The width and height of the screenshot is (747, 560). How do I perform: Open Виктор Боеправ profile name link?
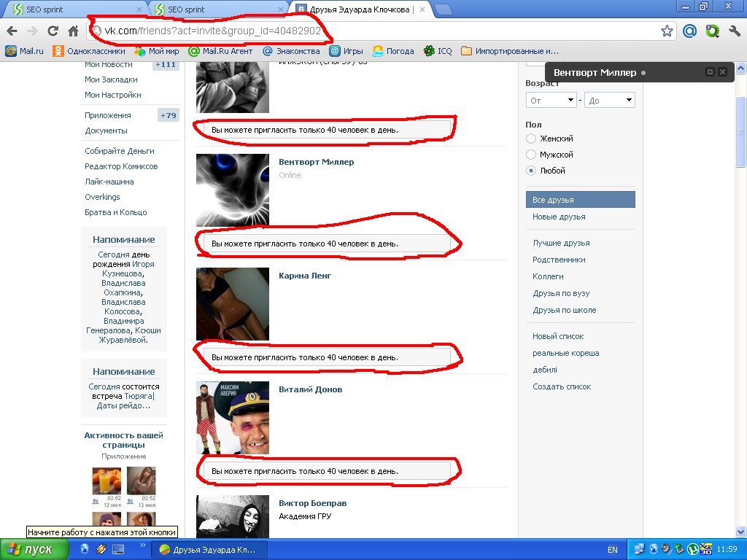312,503
